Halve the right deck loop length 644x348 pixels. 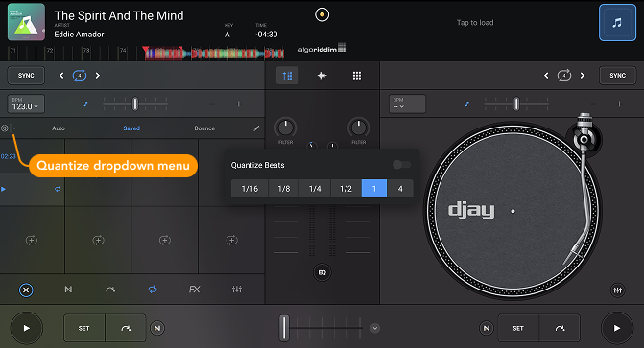point(546,76)
